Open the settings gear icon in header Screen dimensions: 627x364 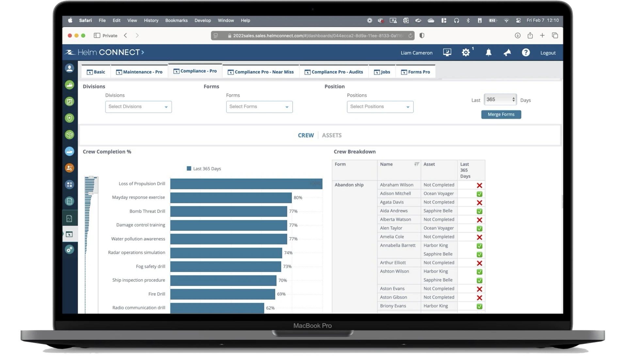tap(466, 53)
